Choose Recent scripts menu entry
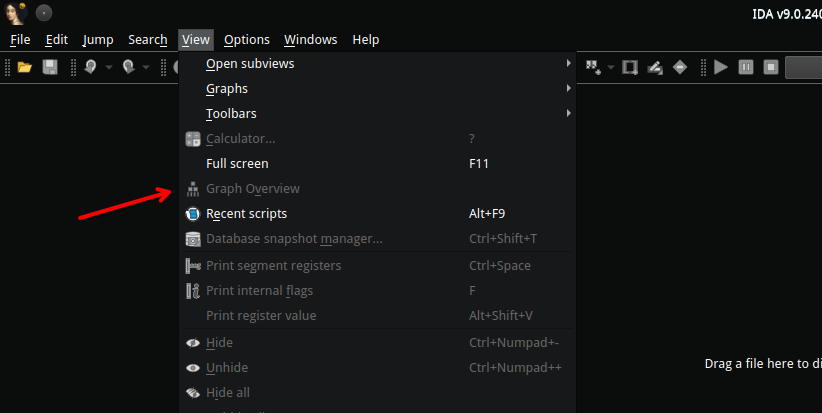The height and width of the screenshot is (413, 822). 246,214
